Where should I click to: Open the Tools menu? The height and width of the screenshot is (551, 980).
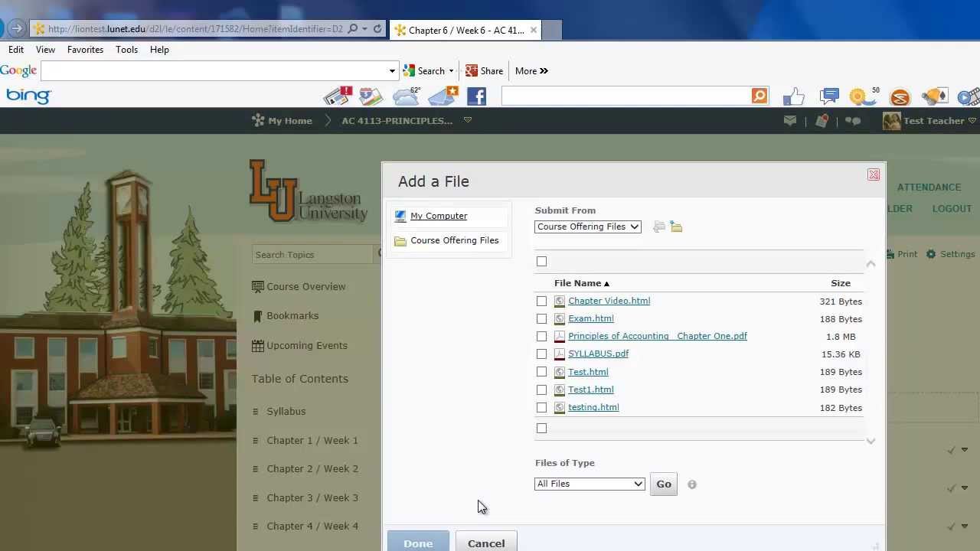pyautogui.click(x=127, y=50)
